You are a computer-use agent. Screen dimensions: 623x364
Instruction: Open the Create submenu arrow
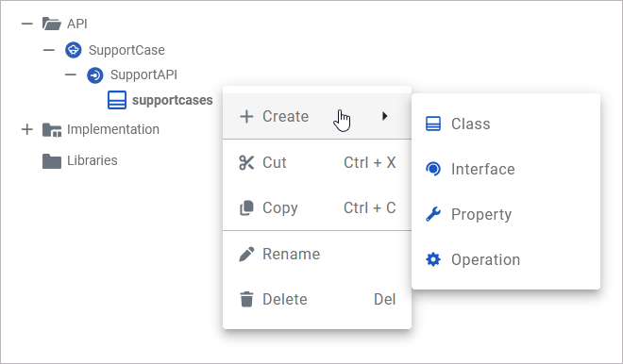[x=384, y=116]
